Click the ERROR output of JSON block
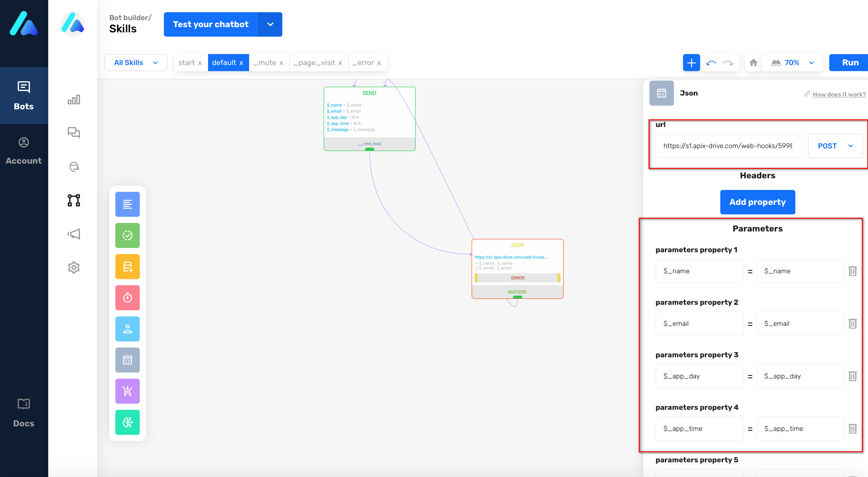Screen dimensions: 868x477 pyautogui.click(x=517, y=278)
